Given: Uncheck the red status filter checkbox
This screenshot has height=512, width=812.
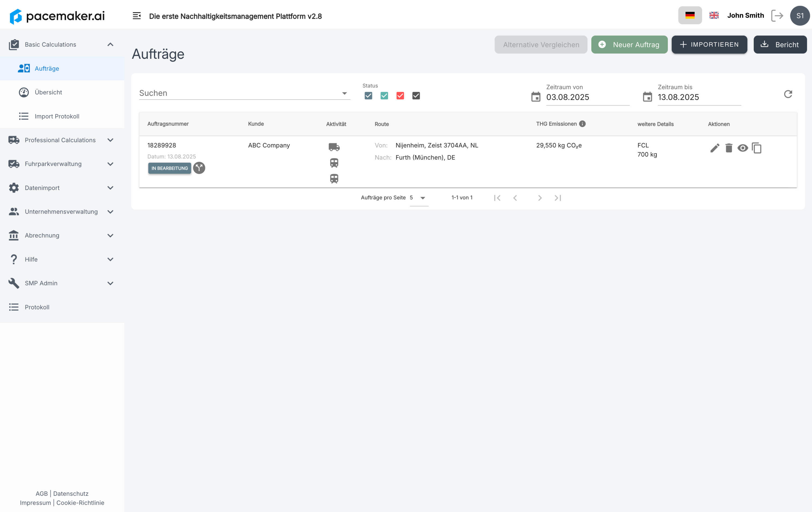Looking at the screenshot, I should pos(400,96).
